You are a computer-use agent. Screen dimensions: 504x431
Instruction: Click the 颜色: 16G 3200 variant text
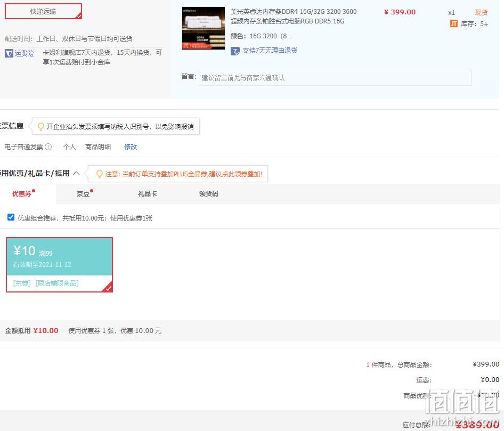click(261, 36)
